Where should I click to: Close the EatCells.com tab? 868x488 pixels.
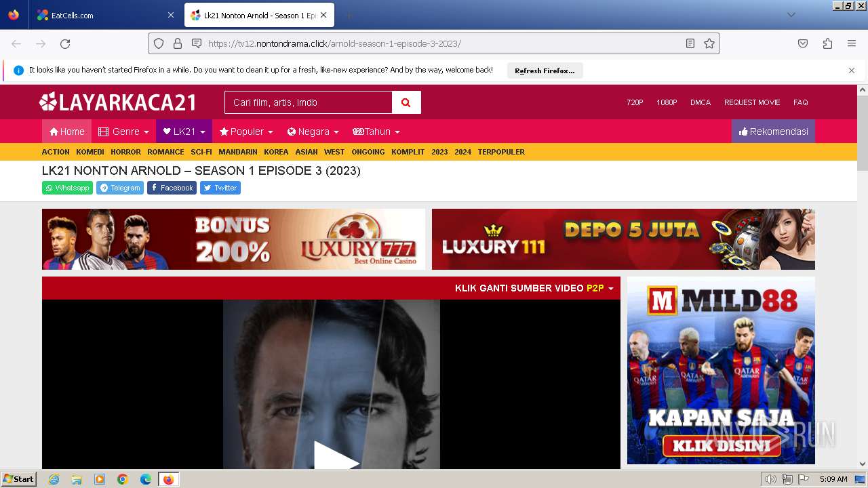pos(170,15)
